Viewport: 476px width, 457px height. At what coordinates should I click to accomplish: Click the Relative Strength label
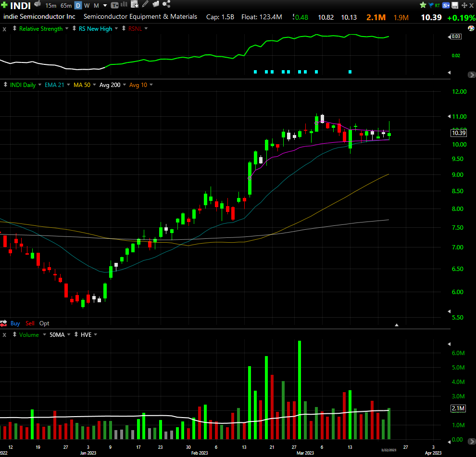[41, 28]
